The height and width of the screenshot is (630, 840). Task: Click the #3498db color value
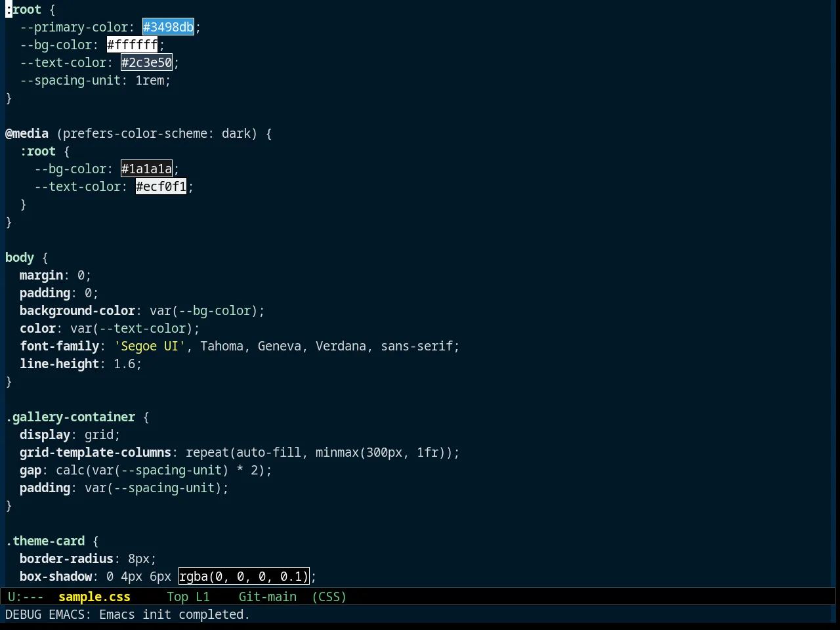click(168, 27)
